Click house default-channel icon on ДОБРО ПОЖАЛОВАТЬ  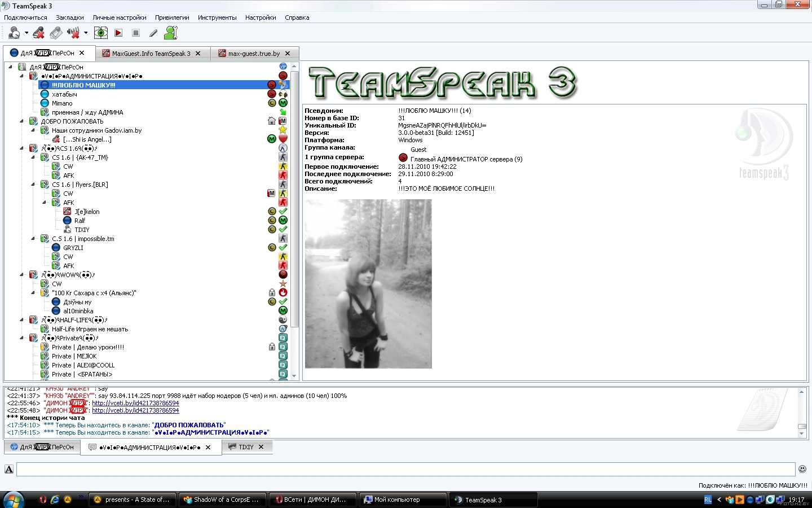click(272, 121)
